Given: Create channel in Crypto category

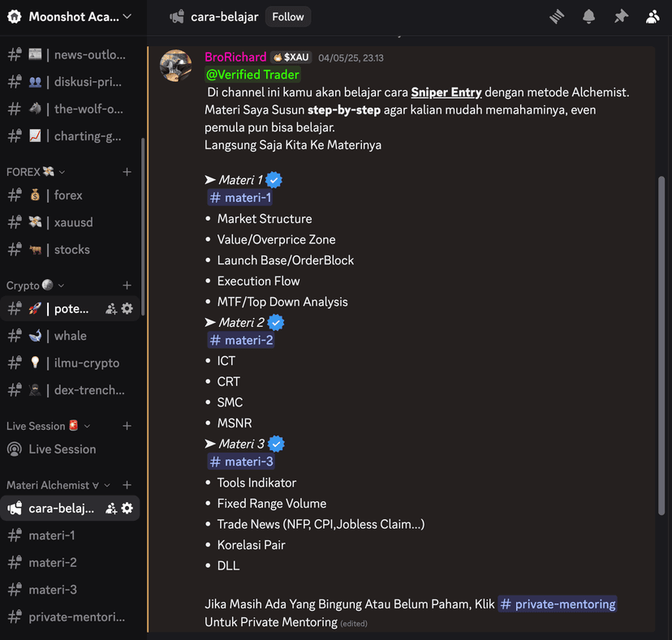Looking at the screenshot, I should (x=127, y=286).
